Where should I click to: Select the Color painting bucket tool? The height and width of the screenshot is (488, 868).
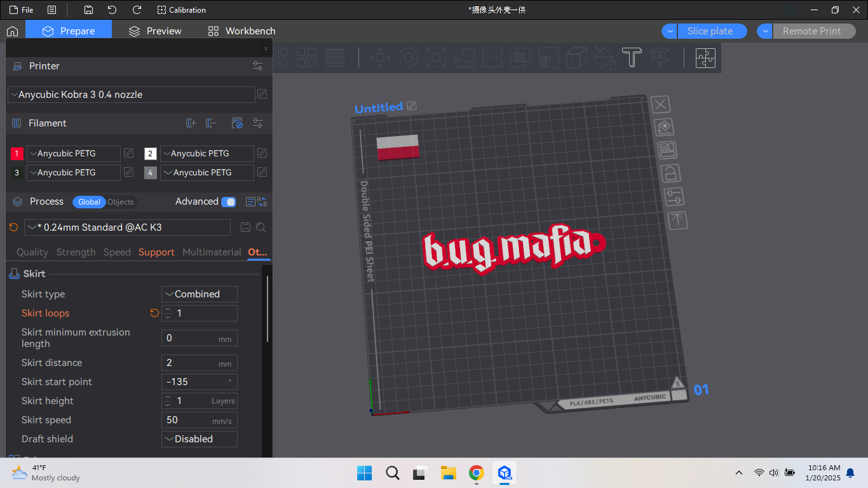click(x=604, y=57)
